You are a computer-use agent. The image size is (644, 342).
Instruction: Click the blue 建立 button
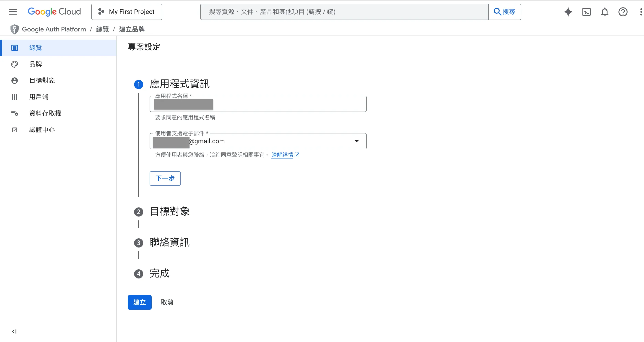(x=140, y=302)
